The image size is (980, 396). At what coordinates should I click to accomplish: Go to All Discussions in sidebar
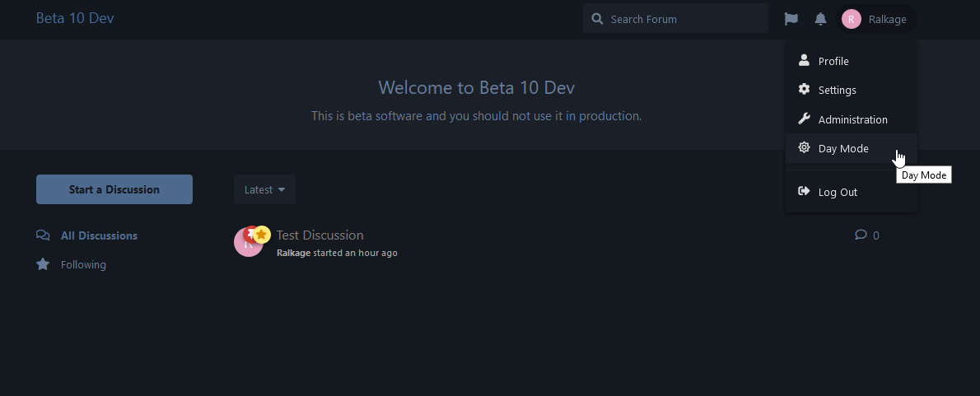pos(99,235)
